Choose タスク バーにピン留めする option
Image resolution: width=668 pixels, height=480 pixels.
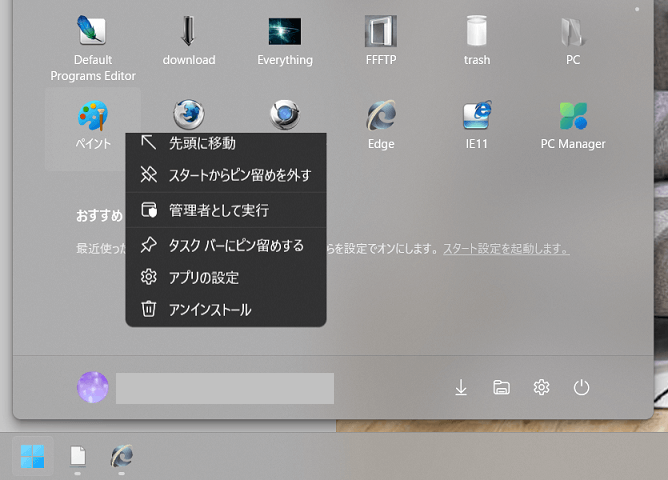click(x=226, y=245)
